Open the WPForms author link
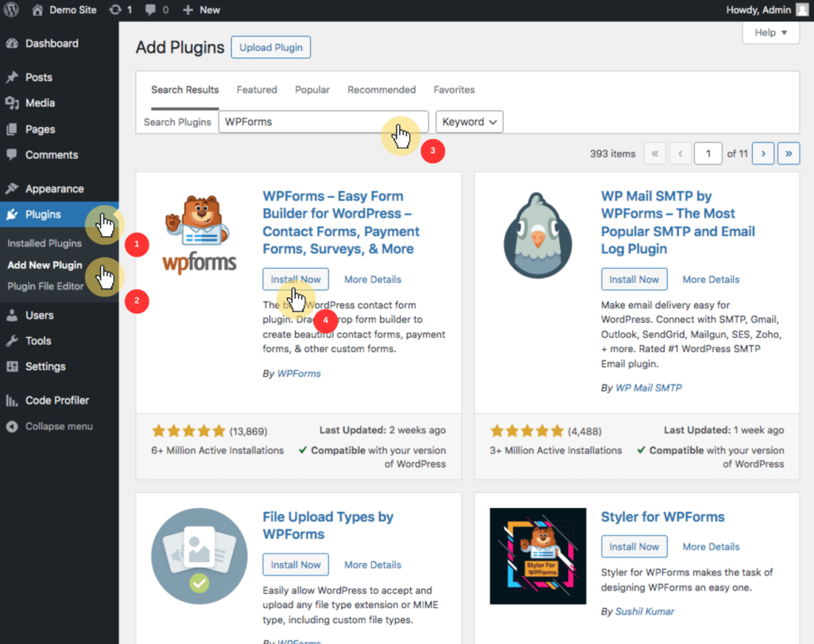814x644 pixels. coord(299,374)
